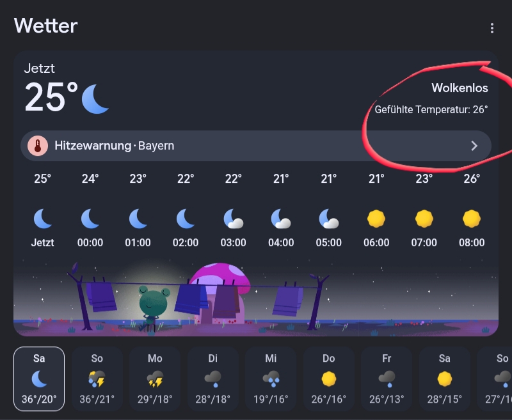Viewport: 512px width, 420px height.
Task: Click the 03:00 hour label
Action: click(233, 243)
